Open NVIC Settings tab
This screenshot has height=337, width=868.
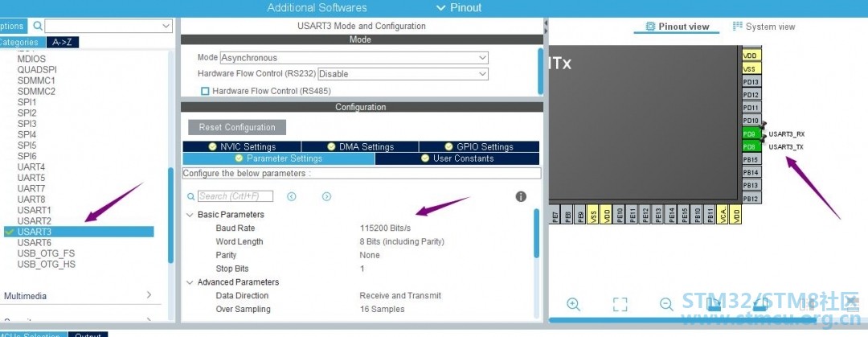click(x=242, y=147)
